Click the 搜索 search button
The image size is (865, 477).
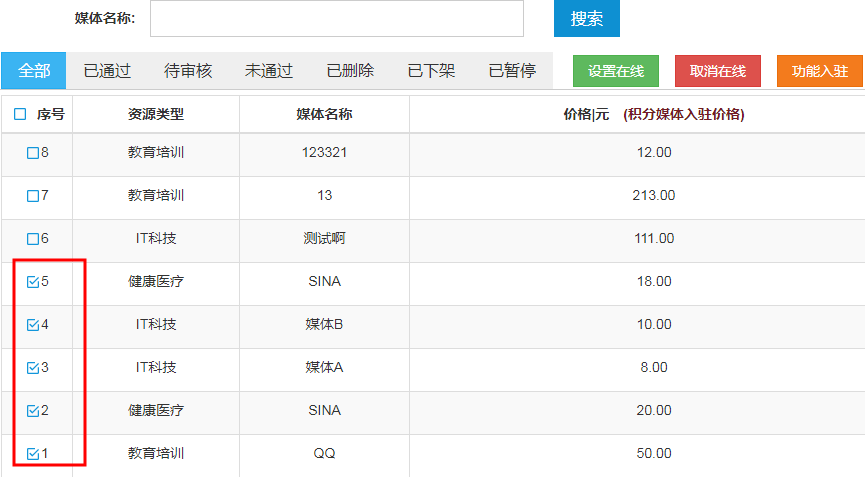pos(586,18)
